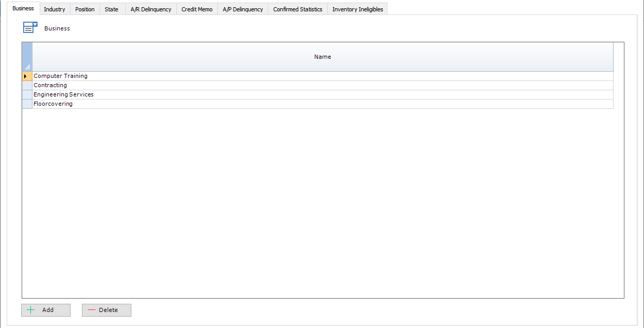Click the red minus icon on Delete button
644x328 pixels.
point(93,309)
